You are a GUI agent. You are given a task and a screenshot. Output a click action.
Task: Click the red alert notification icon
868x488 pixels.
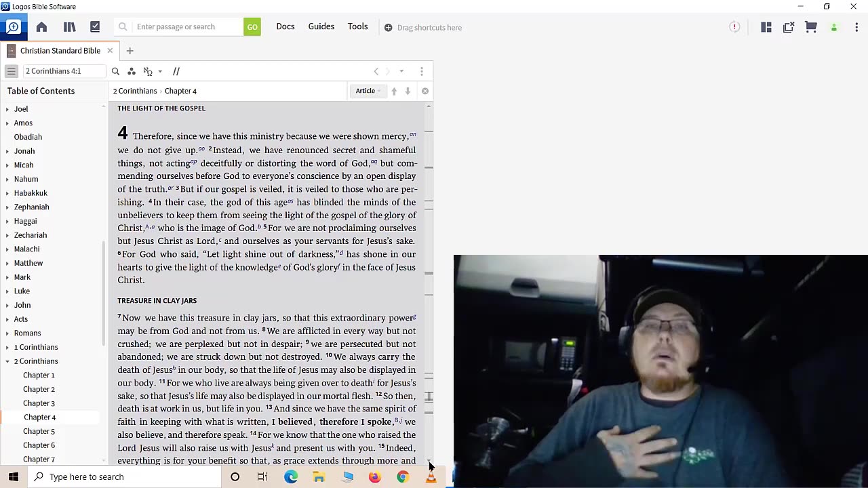point(734,27)
